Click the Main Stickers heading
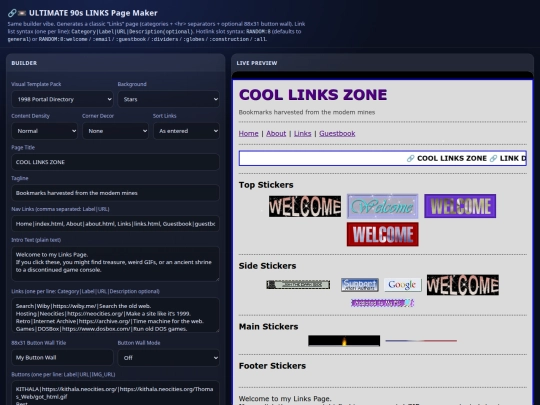Screen dimensions: 540x405 coord(268,326)
